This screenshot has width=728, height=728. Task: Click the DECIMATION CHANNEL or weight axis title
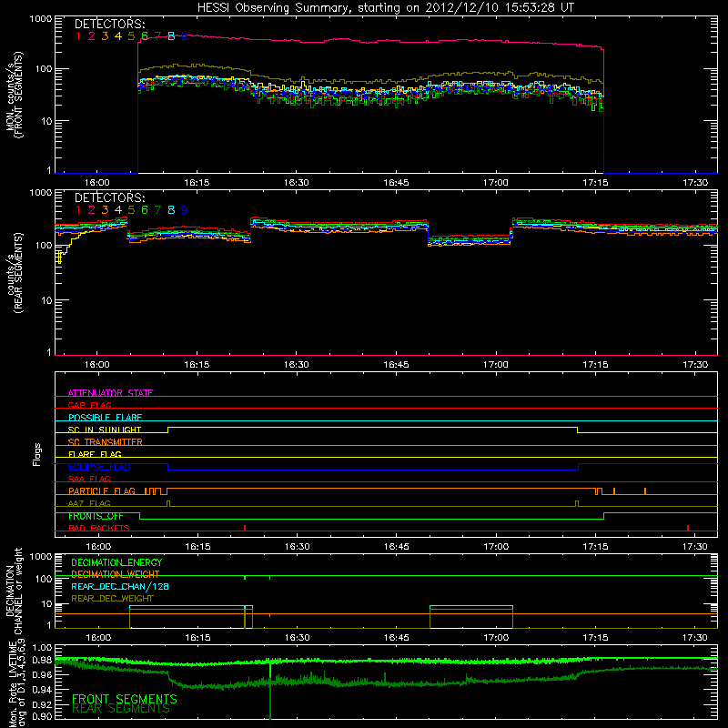pos(15,591)
